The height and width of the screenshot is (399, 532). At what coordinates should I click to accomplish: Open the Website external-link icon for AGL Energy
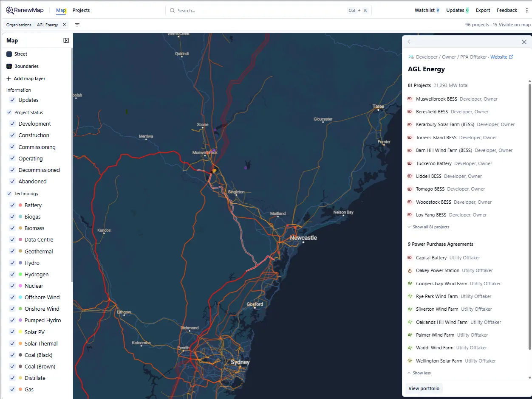511,56
